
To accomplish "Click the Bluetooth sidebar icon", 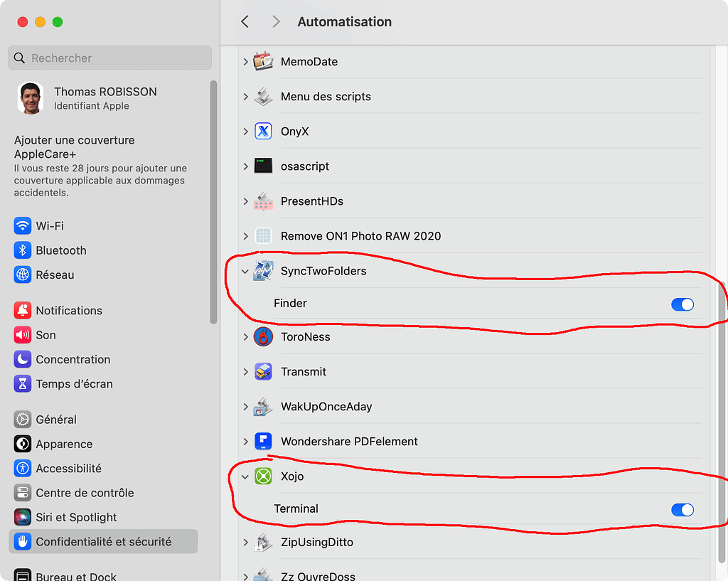I will click(22, 250).
